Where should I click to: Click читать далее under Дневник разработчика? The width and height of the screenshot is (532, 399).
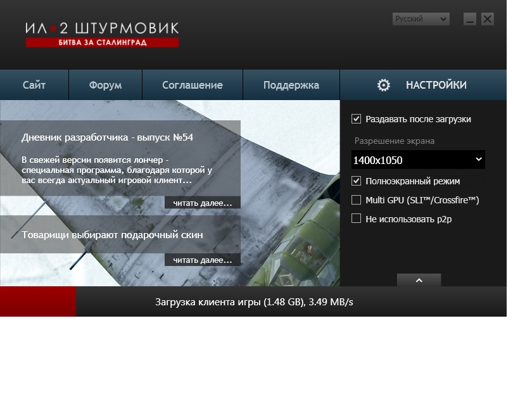coord(203,203)
